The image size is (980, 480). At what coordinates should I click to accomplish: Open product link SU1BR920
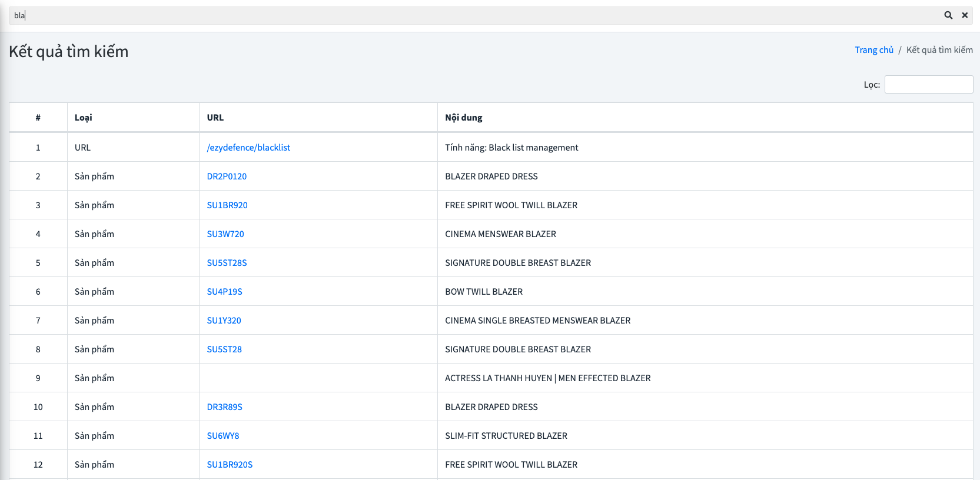point(227,205)
